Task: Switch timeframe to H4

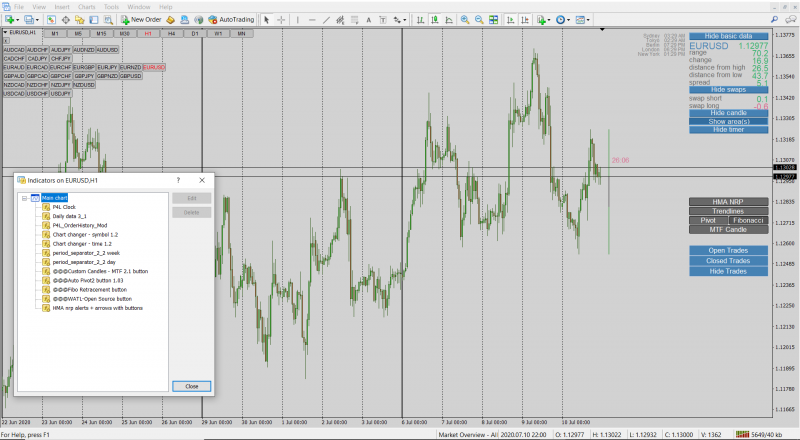Action: tap(171, 33)
